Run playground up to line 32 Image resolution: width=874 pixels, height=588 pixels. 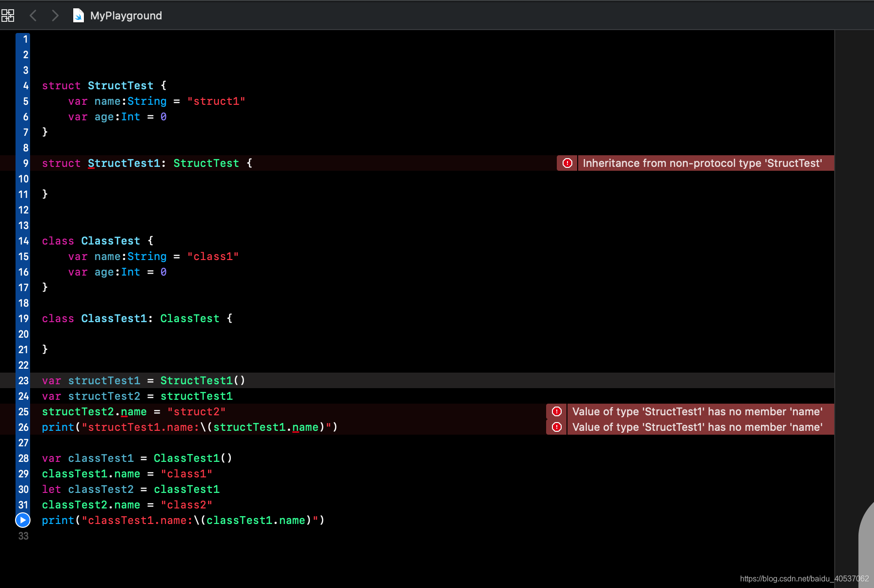23,520
